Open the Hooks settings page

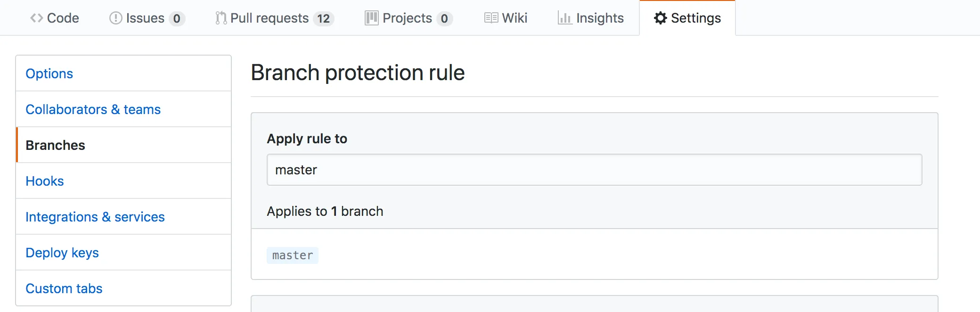pyautogui.click(x=45, y=181)
